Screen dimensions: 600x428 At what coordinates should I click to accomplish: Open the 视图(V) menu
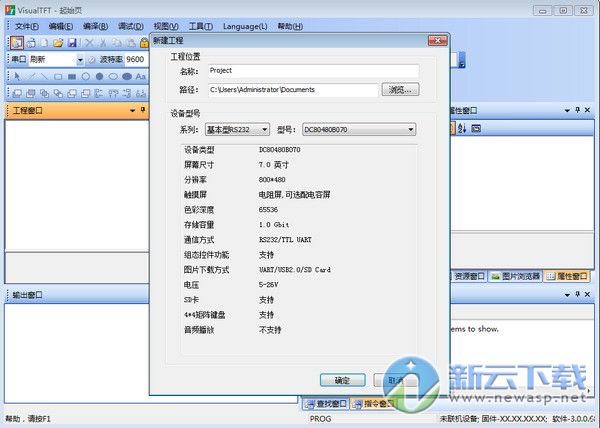click(166, 26)
